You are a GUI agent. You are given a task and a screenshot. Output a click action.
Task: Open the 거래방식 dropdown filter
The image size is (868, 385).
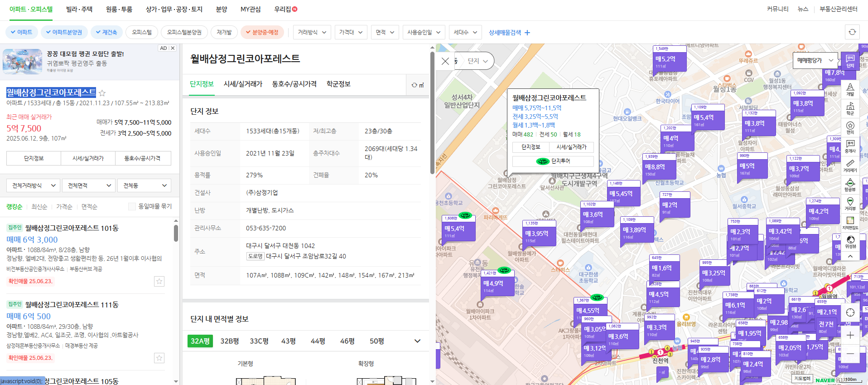pos(312,32)
